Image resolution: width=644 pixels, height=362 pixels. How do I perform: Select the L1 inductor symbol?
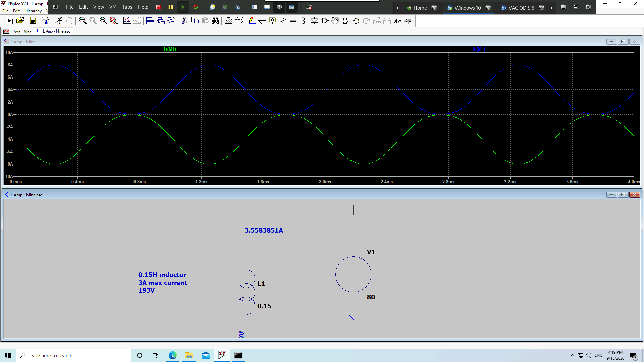pyautogui.click(x=247, y=292)
